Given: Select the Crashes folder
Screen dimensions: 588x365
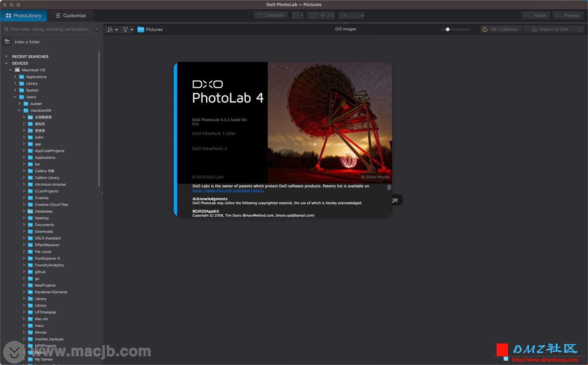Looking at the screenshot, I should [x=41, y=198].
